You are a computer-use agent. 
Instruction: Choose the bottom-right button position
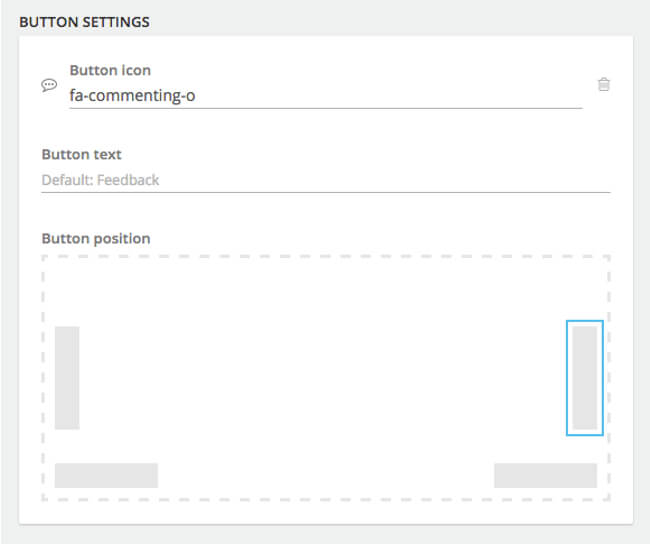coord(545,475)
